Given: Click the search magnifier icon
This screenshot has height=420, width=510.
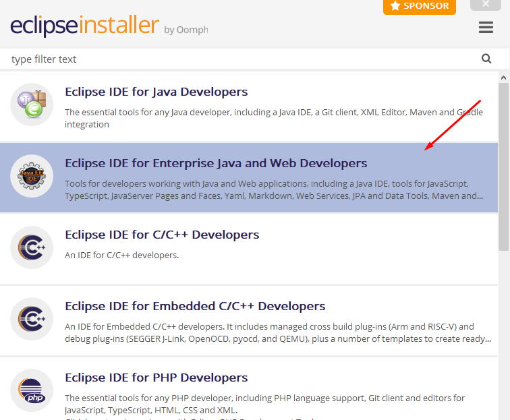Looking at the screenshot, I should 486,59.
